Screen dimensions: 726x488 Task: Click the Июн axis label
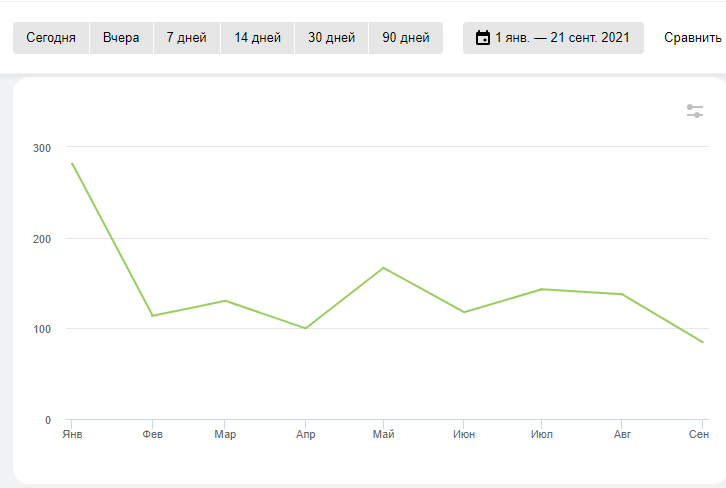point(464,434)
